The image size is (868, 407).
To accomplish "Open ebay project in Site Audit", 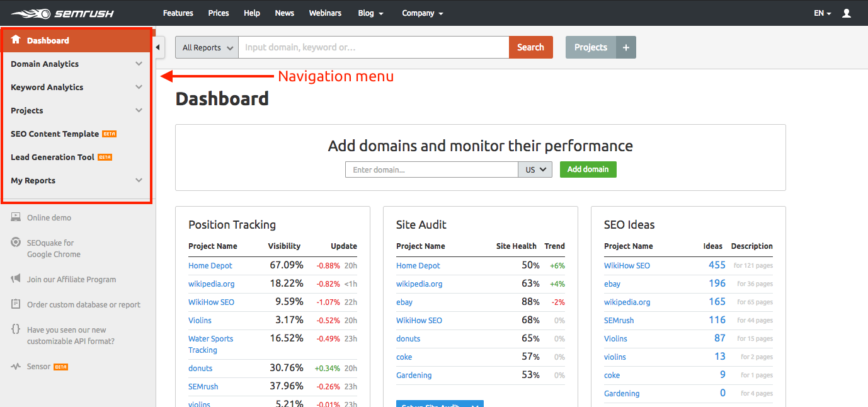I will (x=404, y=302).
